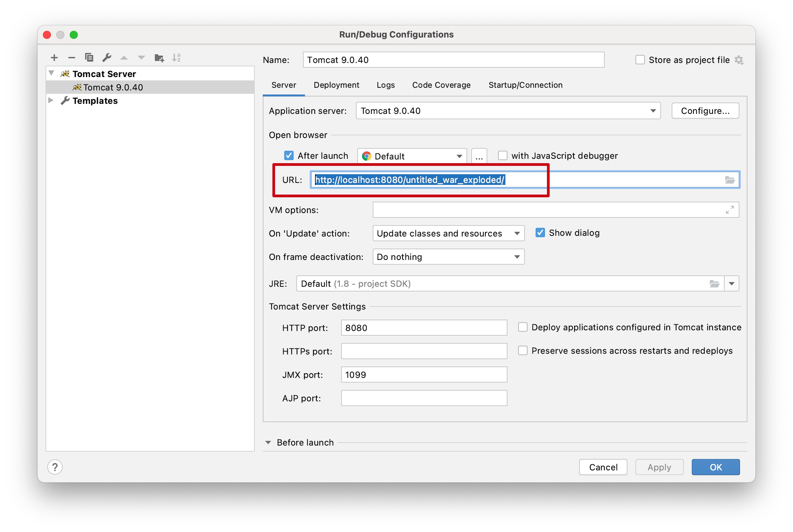Toggle After launch checkbox
The width and height of the screenshot is (793, 532).
click(289, 156)
